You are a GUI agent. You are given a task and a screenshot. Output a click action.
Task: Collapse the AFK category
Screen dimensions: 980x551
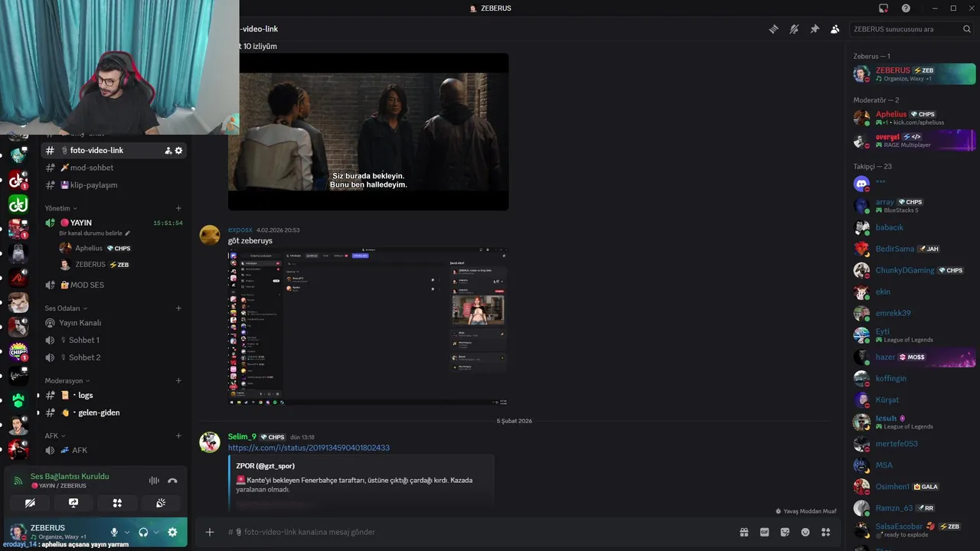coord(54,436)
